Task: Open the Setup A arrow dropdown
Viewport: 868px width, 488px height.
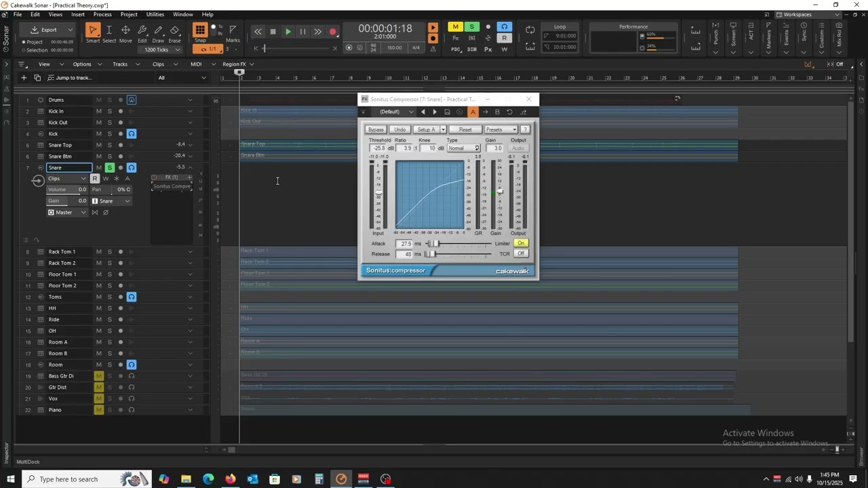Action: [443, 129]
